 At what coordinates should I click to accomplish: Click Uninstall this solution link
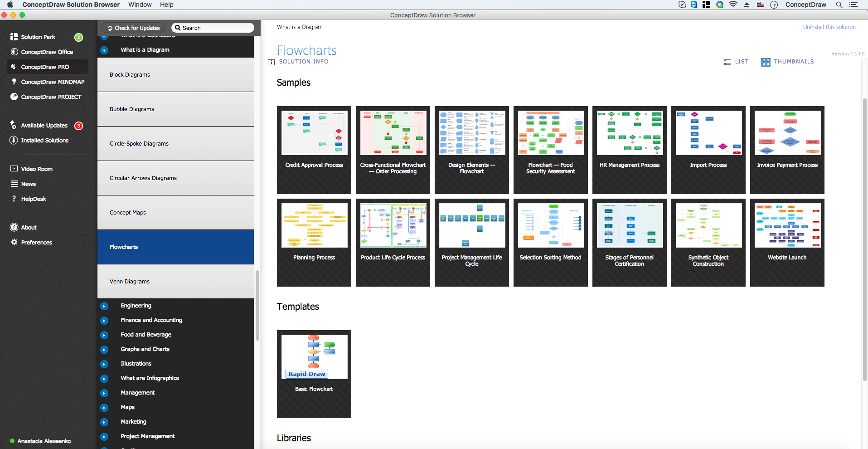pyautogui.click(x=829, y=27)
